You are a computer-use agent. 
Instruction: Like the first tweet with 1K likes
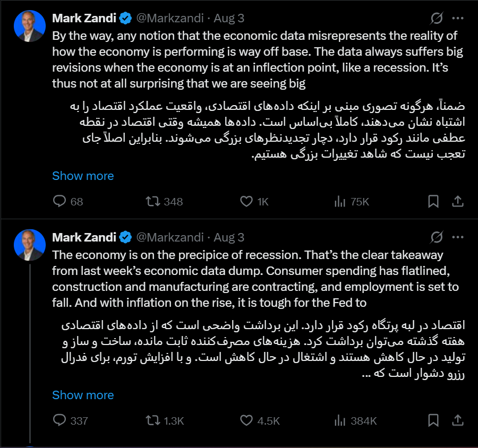[x=246, y=202]
